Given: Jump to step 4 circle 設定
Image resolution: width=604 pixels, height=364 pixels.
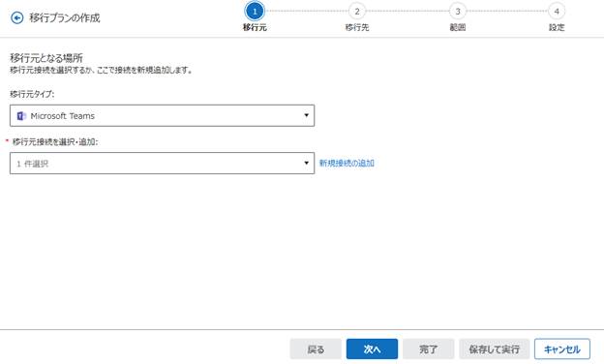Looking at the screenshot, I should (x=557, y=12).
